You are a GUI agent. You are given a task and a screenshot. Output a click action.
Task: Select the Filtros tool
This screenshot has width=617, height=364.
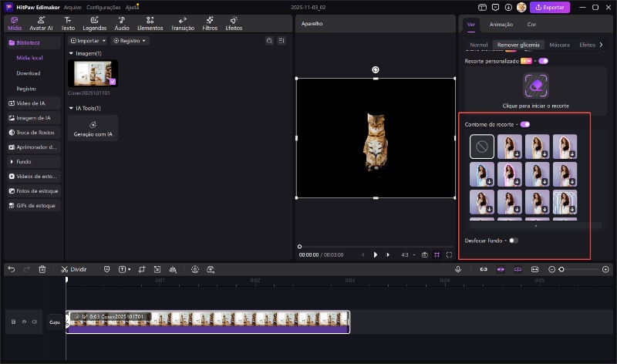pyautogui.click(x=209, y=22)
